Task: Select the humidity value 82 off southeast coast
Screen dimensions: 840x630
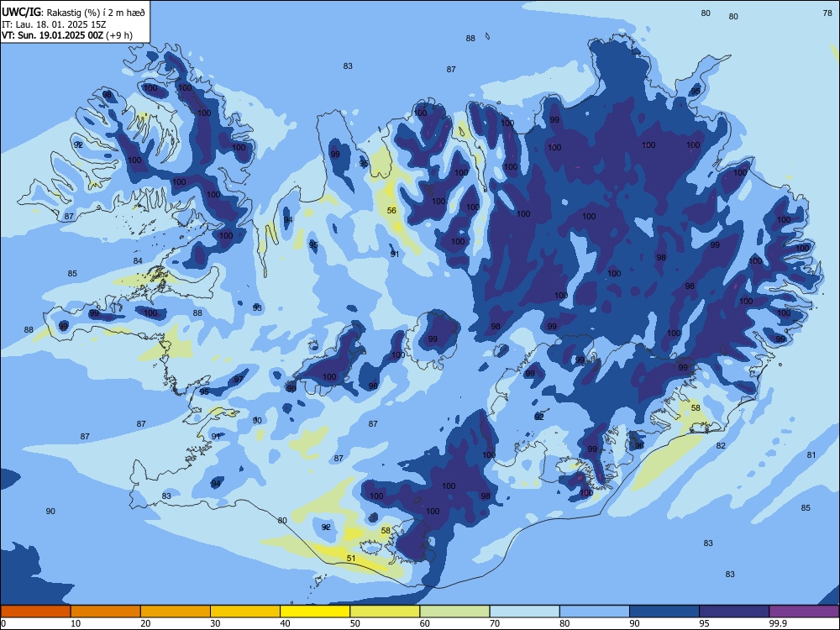Action: (x=721, y=446)
